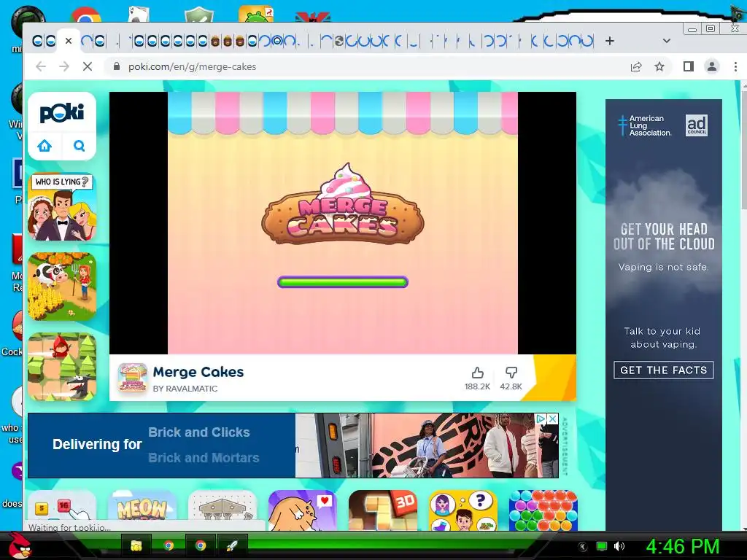Open the volume speaker tray icon
This screenshot has height=560, width=747.
pyautogui.click(x=619, y=547)
